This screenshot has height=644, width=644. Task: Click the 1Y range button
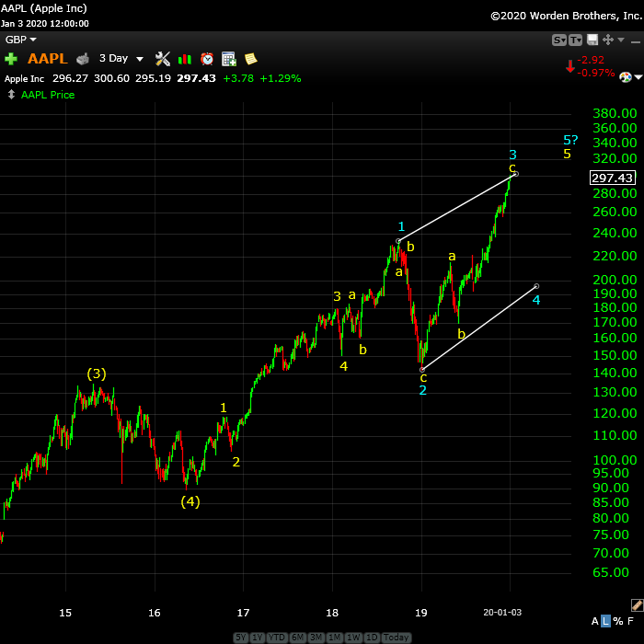coord(257,637)
